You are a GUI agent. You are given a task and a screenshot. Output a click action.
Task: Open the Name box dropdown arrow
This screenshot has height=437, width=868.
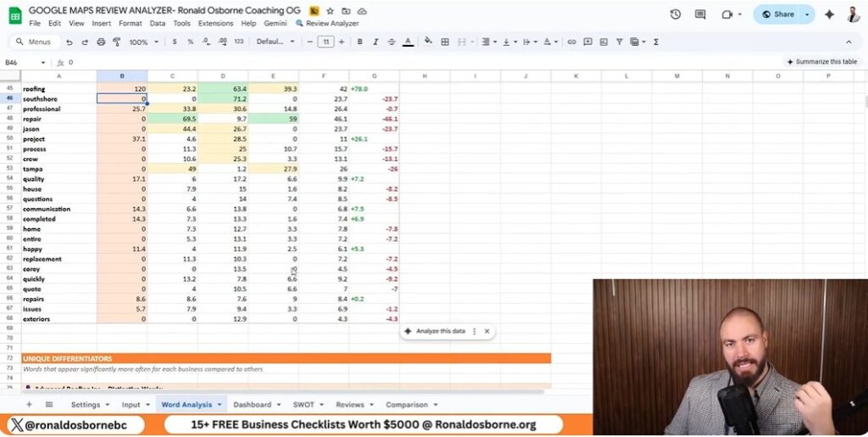click(42, 63)
